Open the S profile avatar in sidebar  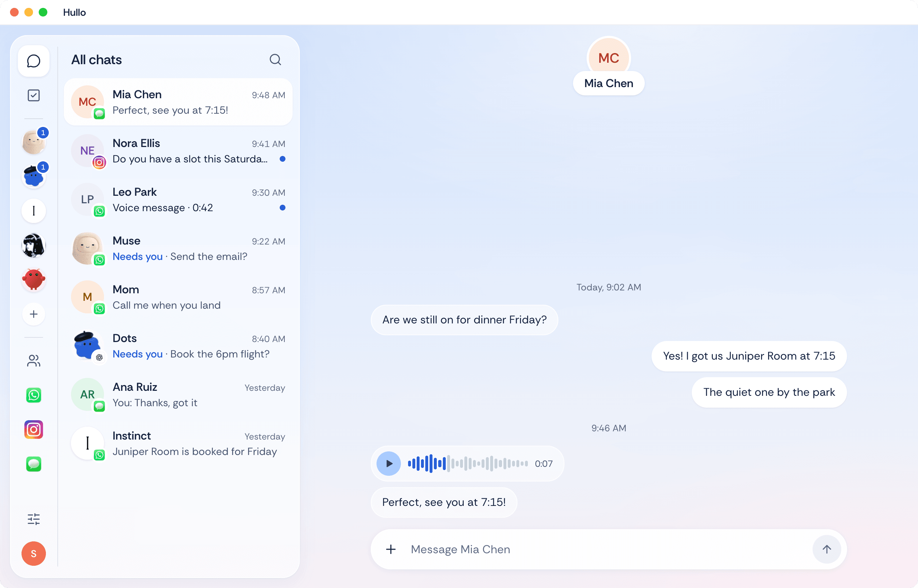point(34,554)
